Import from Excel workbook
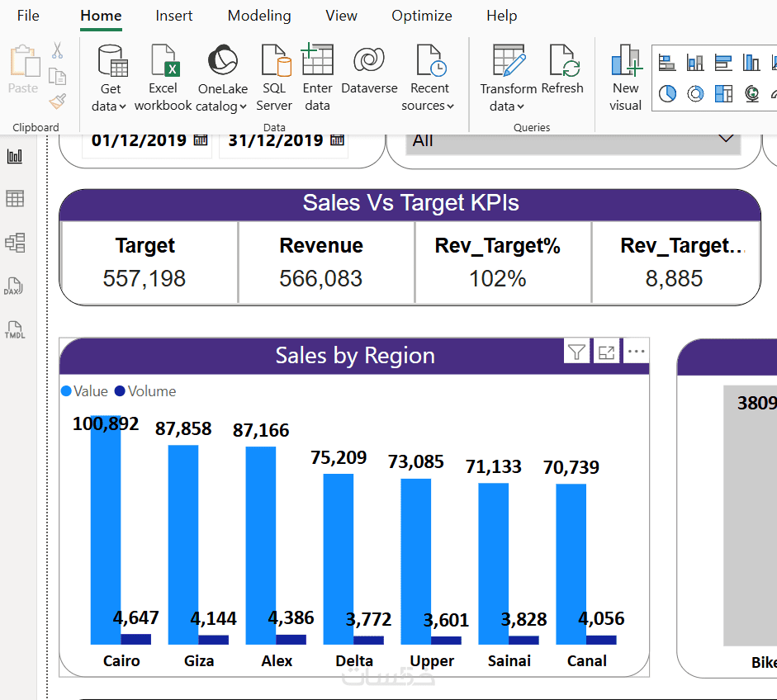This screenshot has width=777, height=700. point(163,78)
